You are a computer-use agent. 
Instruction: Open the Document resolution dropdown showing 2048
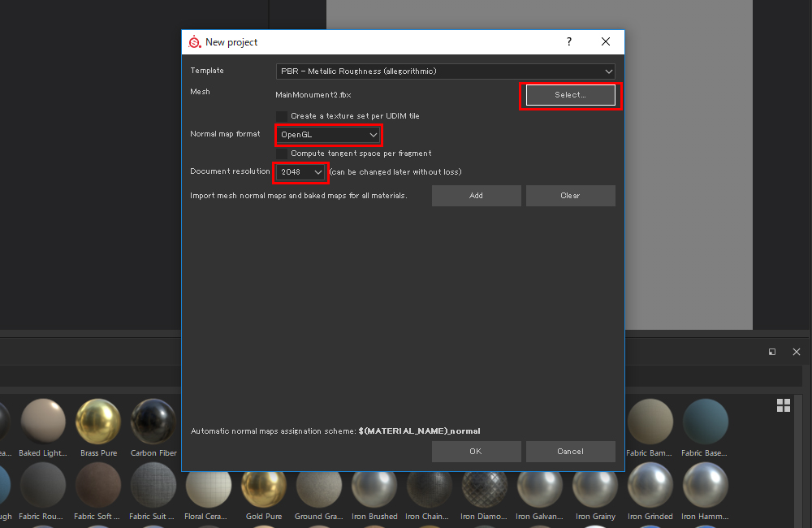pyautogui.click(x=300, y=171)
